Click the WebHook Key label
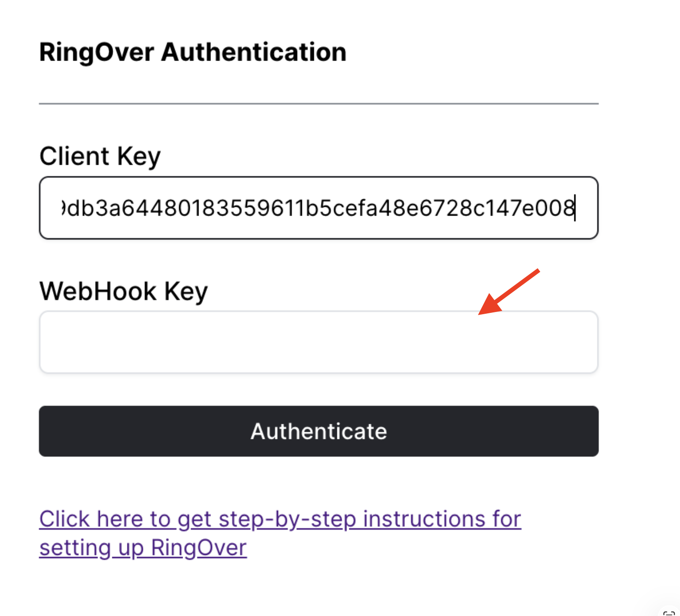Screen dimensions: 680x616 pyautogui.click(x=123, y=292)
